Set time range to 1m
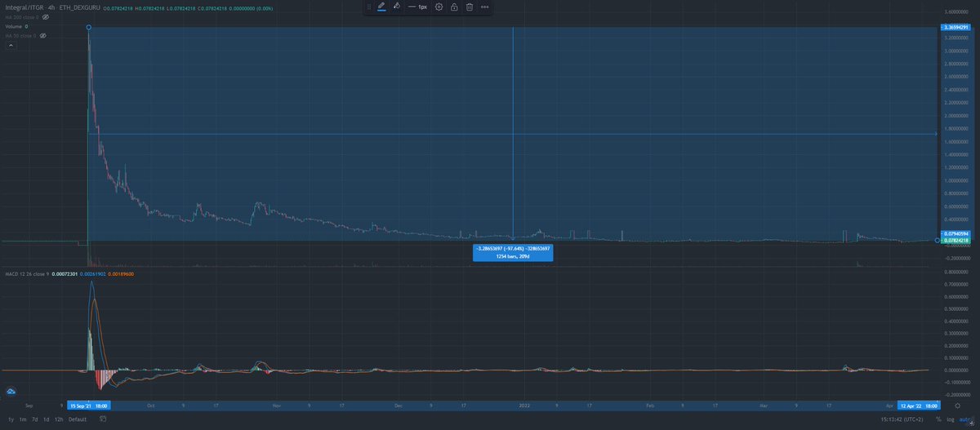The image size is (980, 430). tap(22, 419)
